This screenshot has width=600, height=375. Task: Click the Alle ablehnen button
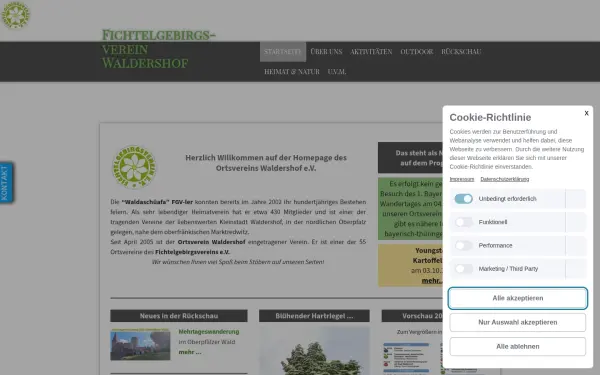click(517, 346)
